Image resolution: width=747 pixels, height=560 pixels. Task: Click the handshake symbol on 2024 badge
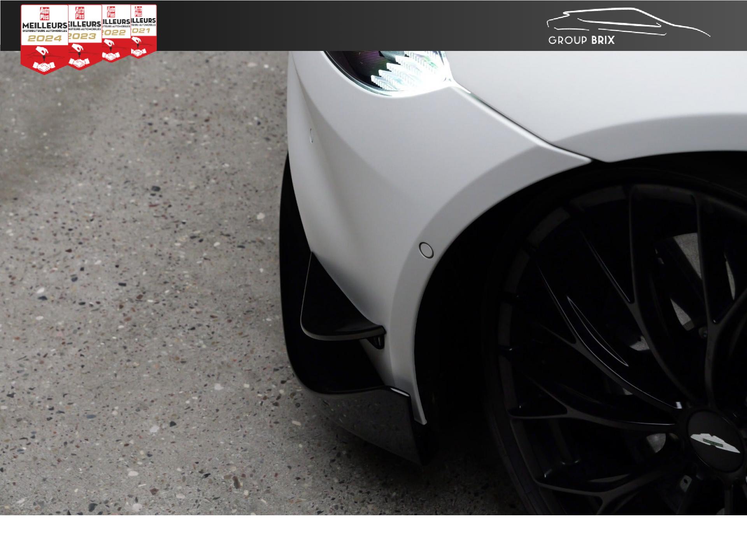click(44, 66)
